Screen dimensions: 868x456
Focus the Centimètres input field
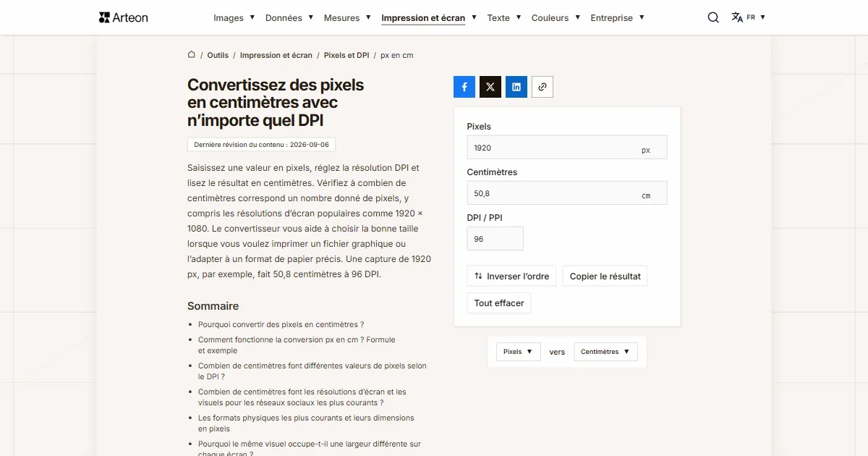click(567, 193)
